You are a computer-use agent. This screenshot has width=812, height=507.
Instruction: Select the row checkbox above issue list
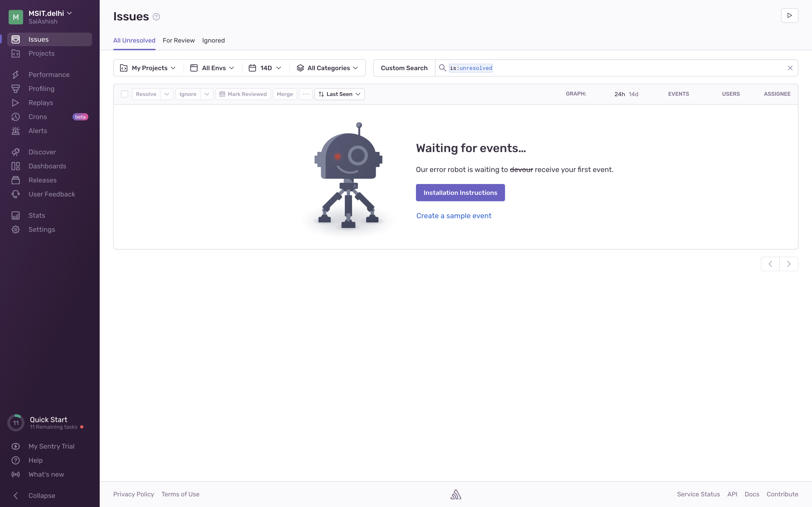[x=124, y=94]
